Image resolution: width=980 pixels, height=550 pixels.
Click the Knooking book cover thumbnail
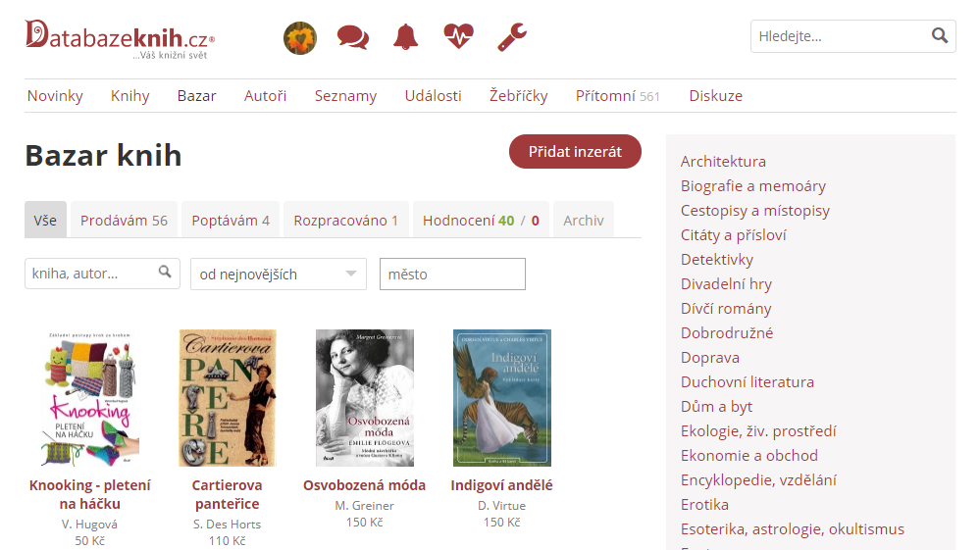tap(90, 398)
